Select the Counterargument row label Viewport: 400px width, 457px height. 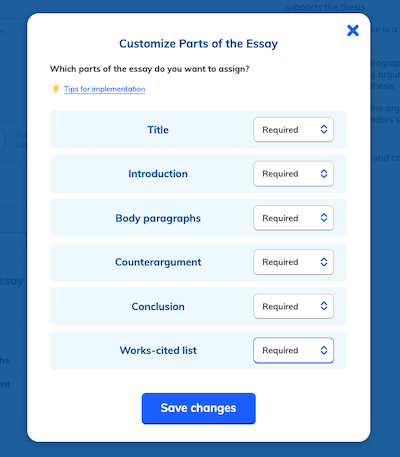[158, 262]
